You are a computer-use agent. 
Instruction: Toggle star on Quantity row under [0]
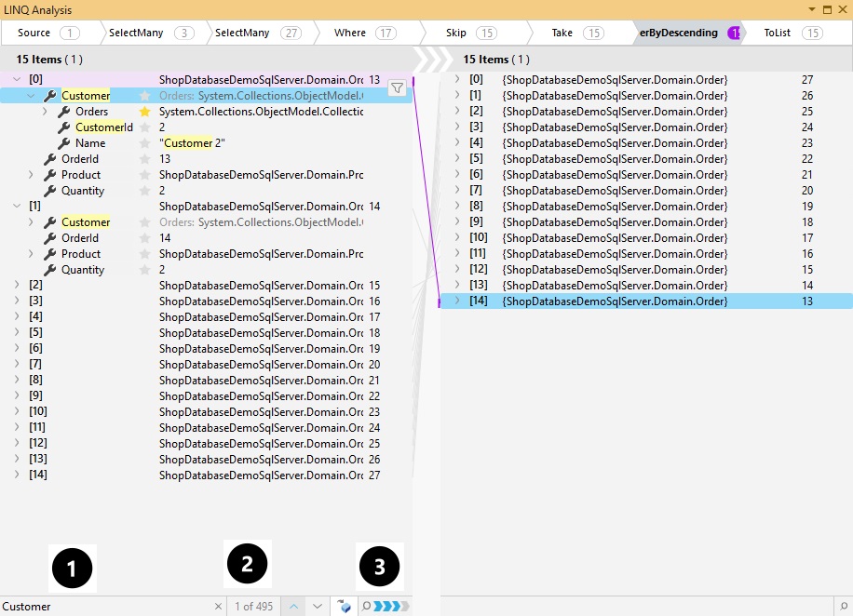(144, 191)
